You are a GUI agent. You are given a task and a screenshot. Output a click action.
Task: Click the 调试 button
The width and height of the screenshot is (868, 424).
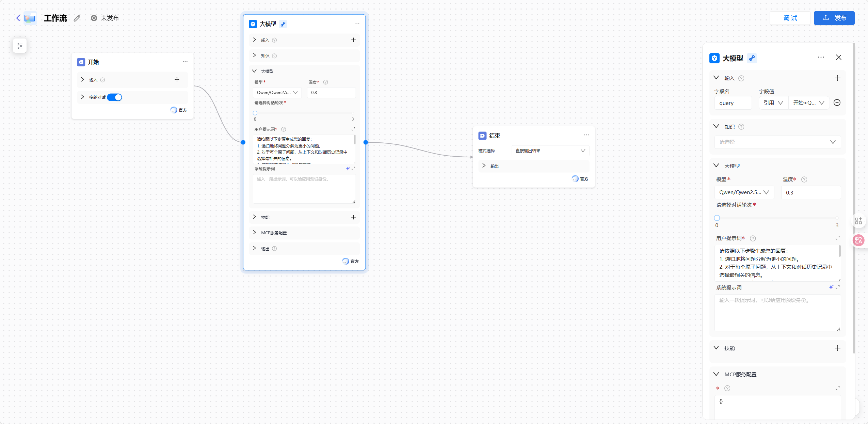(x=790, y=18)
